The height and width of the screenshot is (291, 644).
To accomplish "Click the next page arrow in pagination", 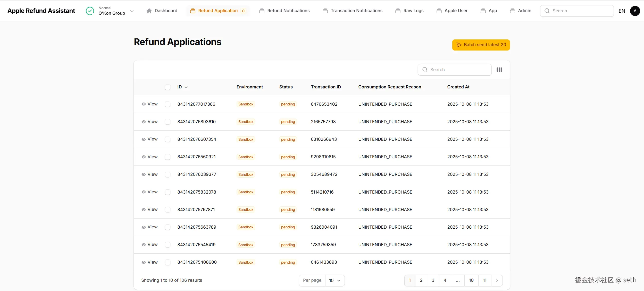I will coord(497,280).
